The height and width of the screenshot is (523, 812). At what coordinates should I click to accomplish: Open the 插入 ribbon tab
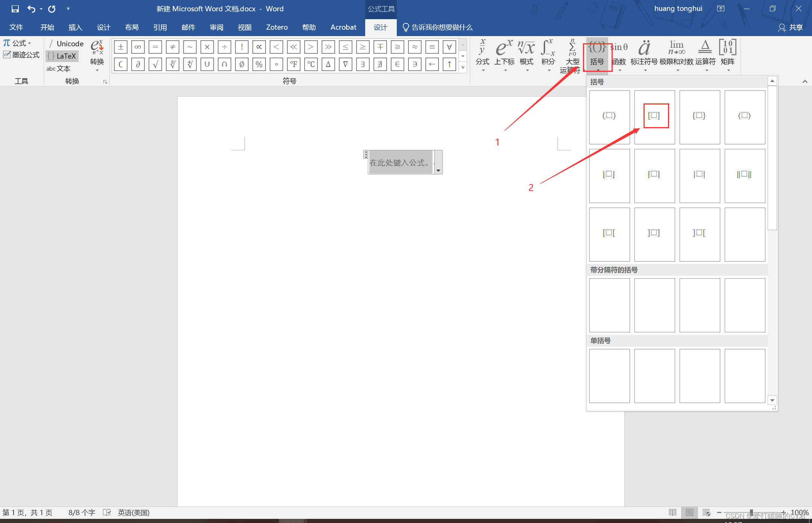click(75, 27)
